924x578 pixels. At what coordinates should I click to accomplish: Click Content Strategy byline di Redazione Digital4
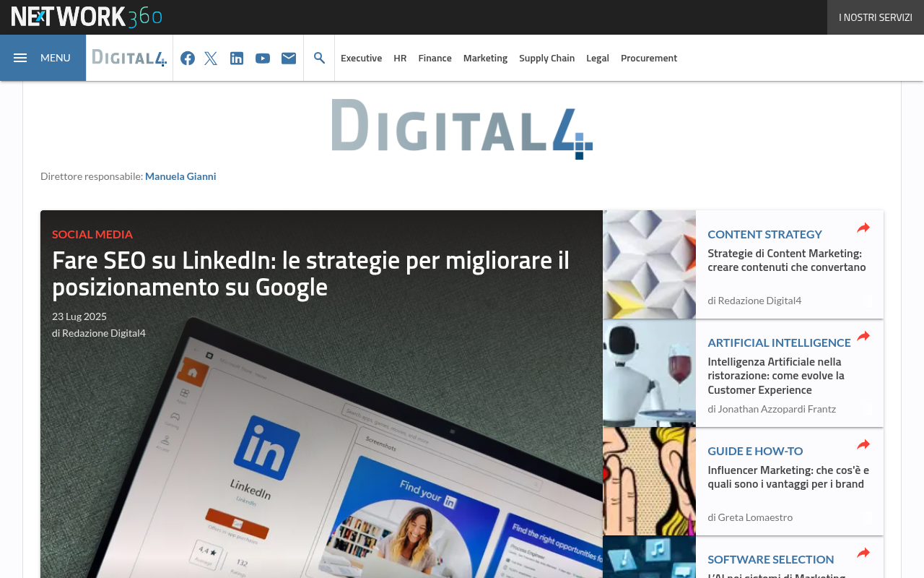pos(754,301)
